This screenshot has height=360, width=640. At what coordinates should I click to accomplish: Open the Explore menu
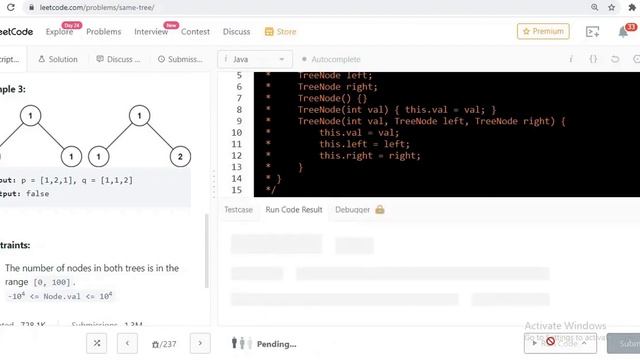point(59,31)
